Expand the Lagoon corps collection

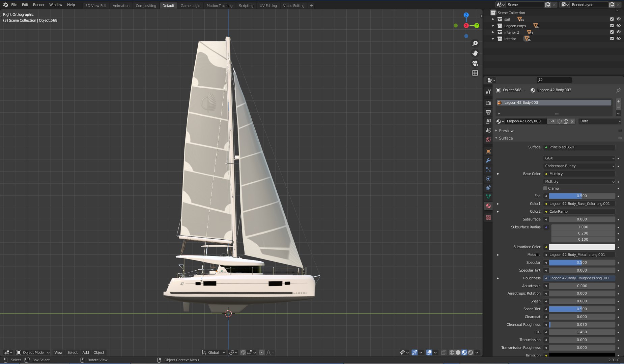pos(493,26)
